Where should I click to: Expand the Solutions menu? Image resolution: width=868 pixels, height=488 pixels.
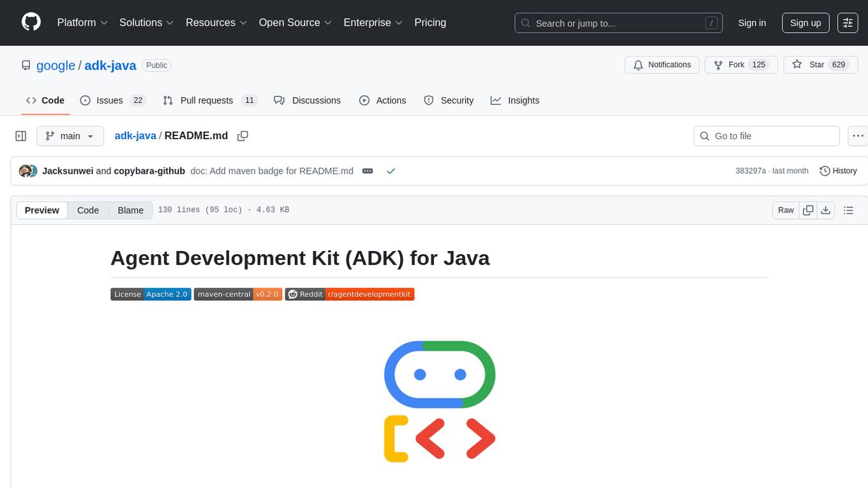click(x=147, y=22)
